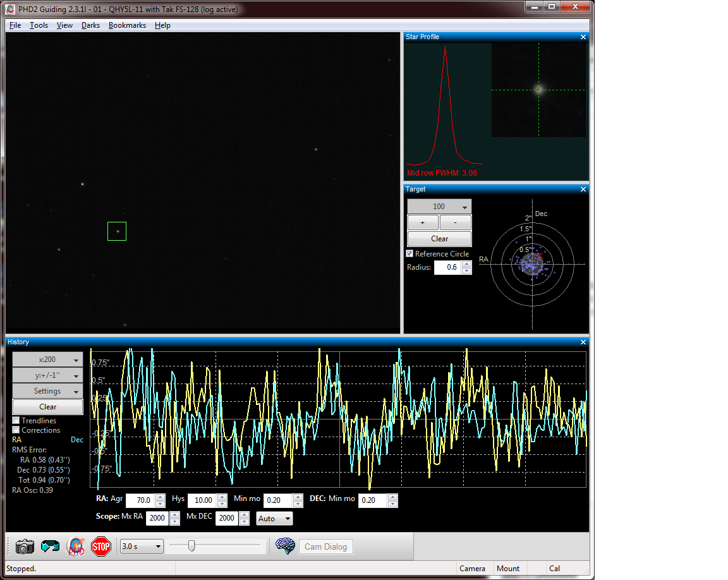The width and height of the screenshot is (728, 580).
Task: Enable the Trendlines checkbox
Action: point(16,421)
